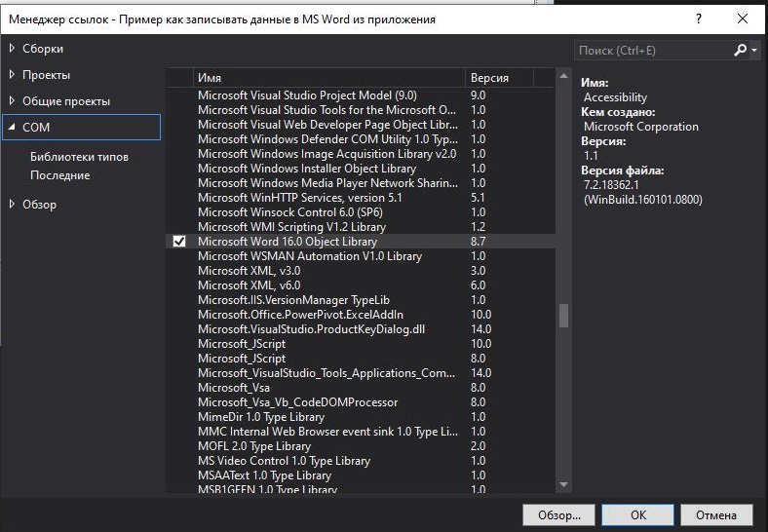Select Microsoft WinHTTP Services, version 5.1

(x=361, y=198)
